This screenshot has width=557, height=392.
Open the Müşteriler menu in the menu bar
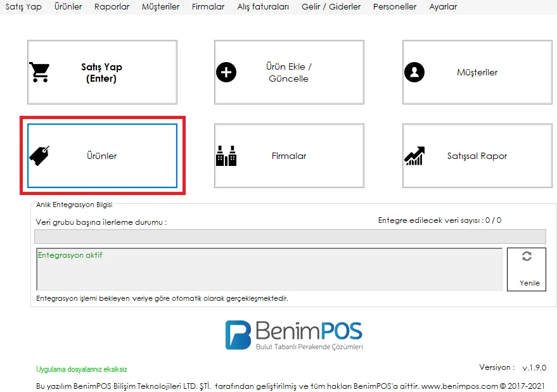point(160,7)
